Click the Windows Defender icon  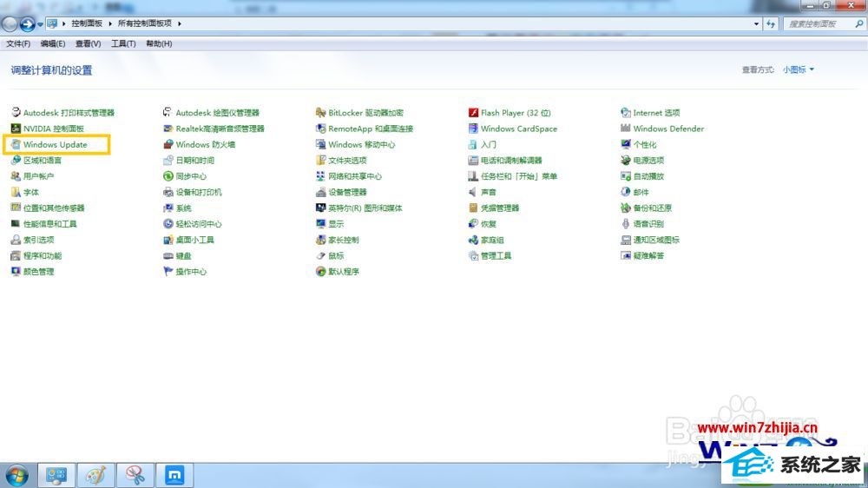[626, 129]
